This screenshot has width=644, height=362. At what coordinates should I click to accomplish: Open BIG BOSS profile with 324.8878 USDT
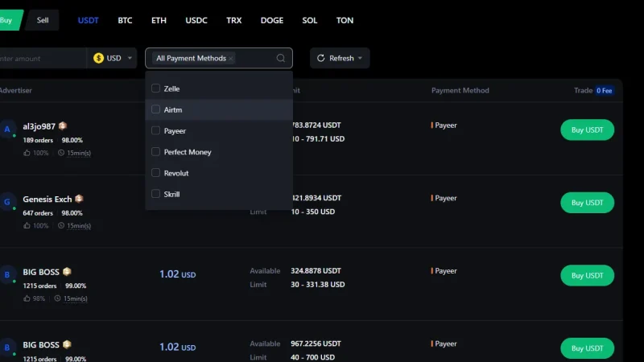[41, 272]
